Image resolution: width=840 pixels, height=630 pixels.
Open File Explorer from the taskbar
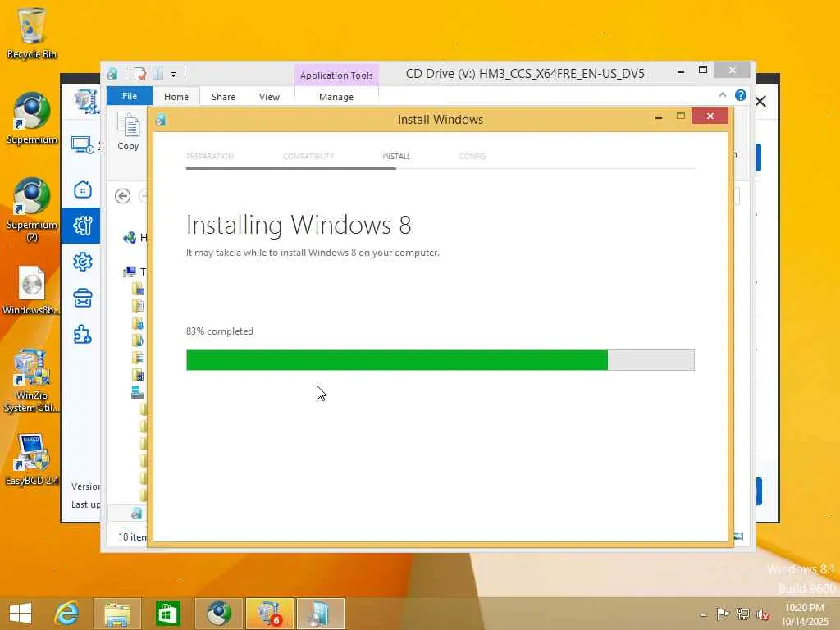(x=116, y=614)
